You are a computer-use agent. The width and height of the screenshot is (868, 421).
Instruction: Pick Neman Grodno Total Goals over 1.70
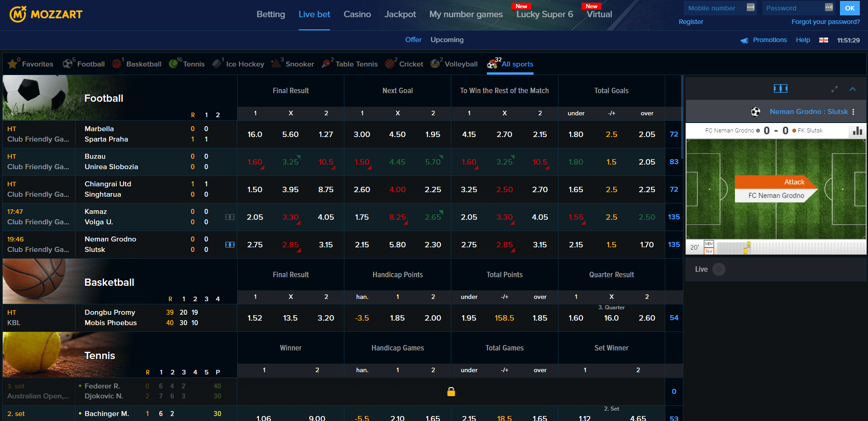click(647, 245)
